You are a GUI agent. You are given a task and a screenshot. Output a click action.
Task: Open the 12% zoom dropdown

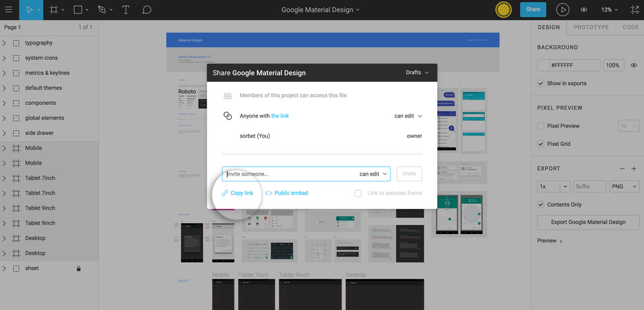609,10
